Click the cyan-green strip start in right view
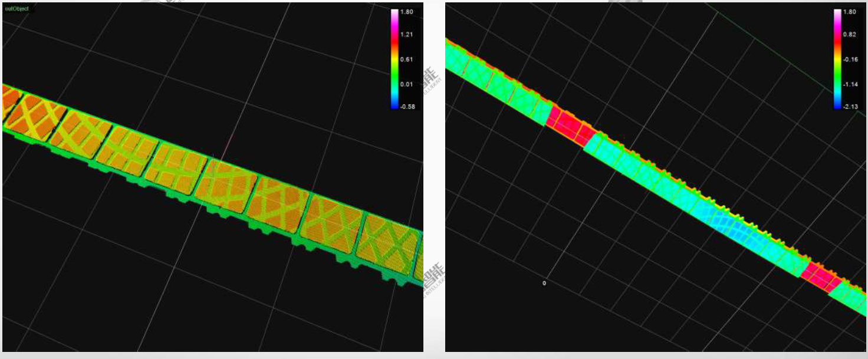 click(466, 67)
